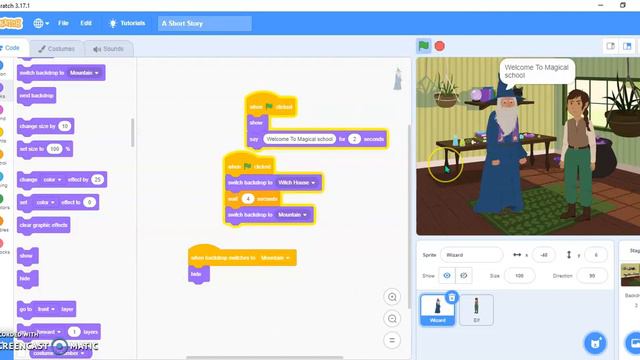Open color dropdown in set effect block

point(45,202)
